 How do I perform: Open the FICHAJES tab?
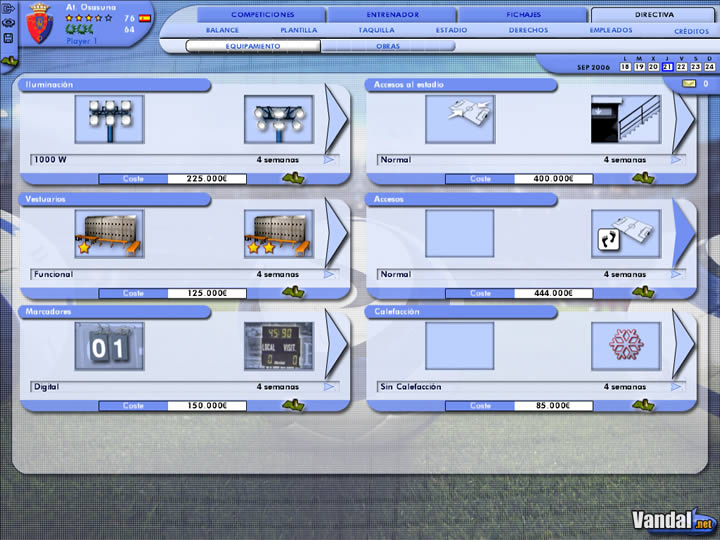(x=523, y=15)
